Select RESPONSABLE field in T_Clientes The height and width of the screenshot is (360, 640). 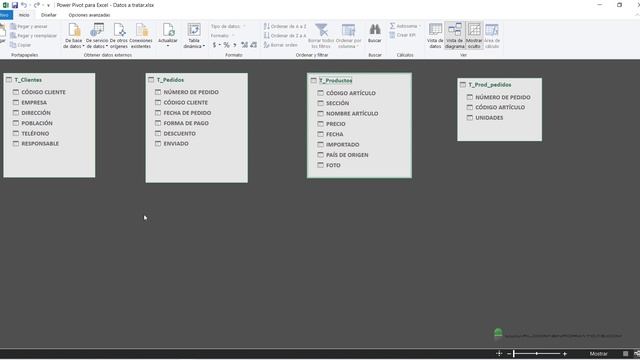coord(40,144)
